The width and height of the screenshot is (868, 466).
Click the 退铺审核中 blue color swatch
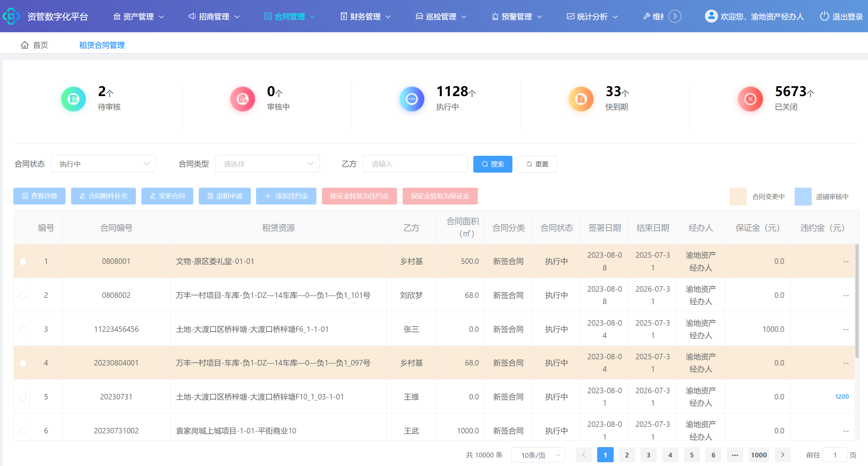pos(803,197)
